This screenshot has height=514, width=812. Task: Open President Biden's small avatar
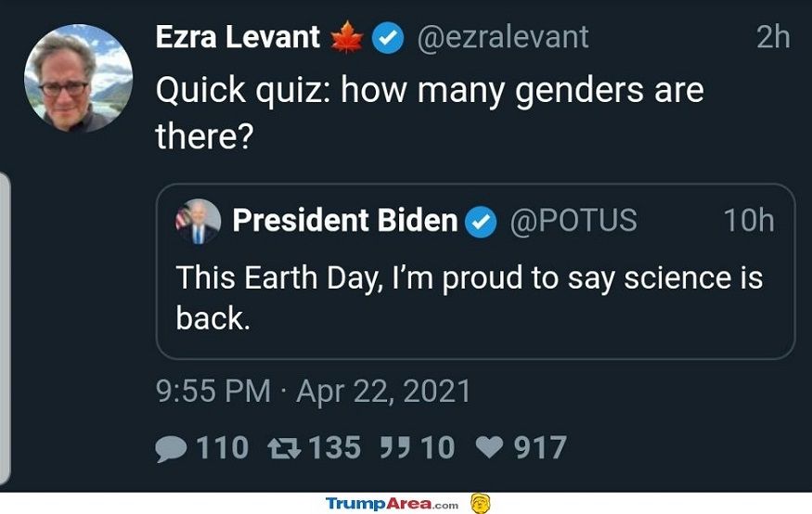199,222
